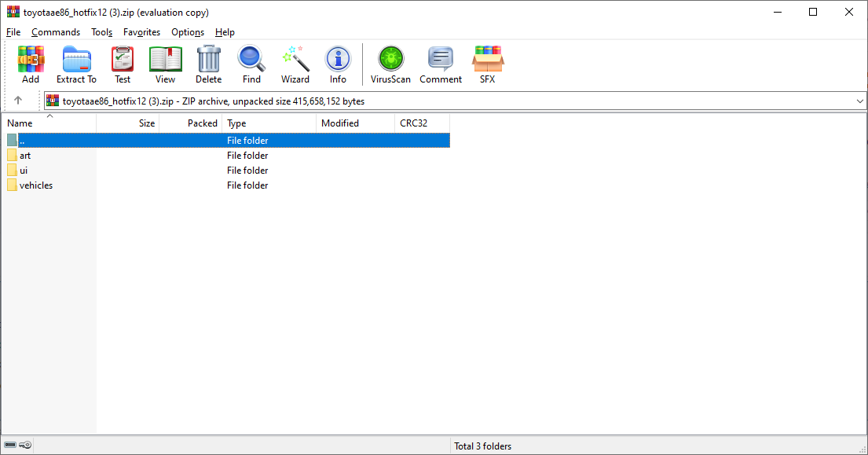This screenshot has width=868, height=455.
Task: Select the 'ui' folder name
Action: coord(24,171)
